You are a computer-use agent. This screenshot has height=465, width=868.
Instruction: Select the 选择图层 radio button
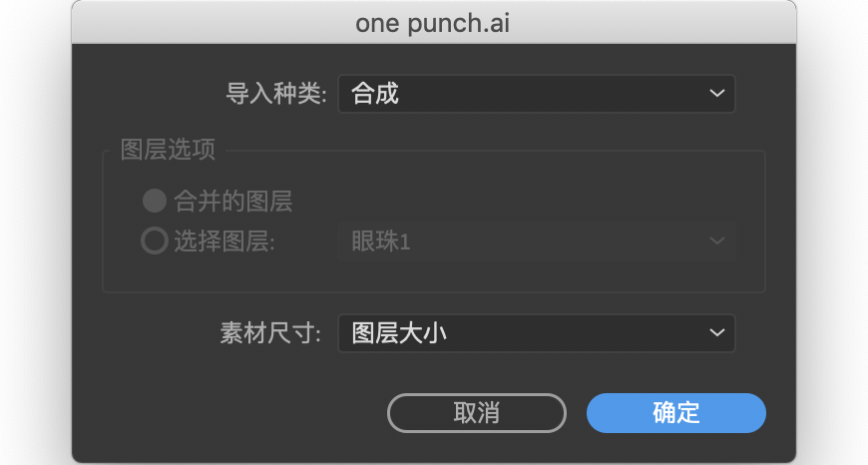(154, 241)
